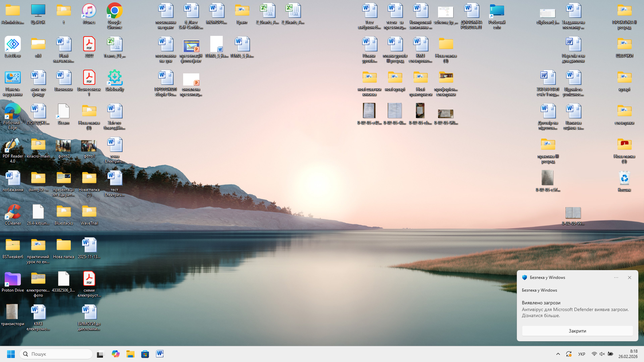
Task: Open the фото1 image thumbnail
Action: [89, 146]
